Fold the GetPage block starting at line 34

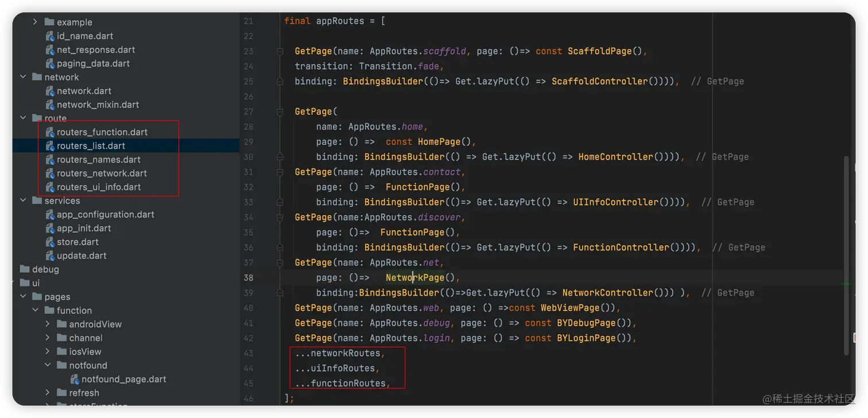point(280,217)
